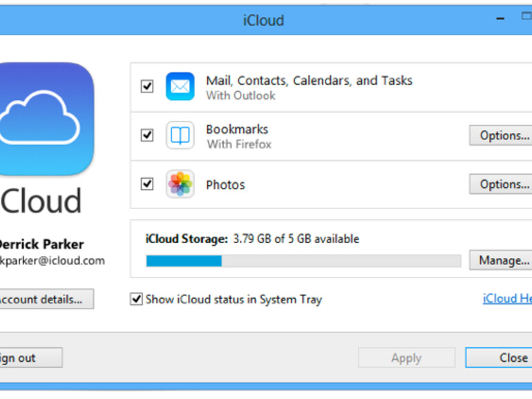The width and height of the screenshot is (532, 399).
Task: Uncheck Mail, Contacts, Calendars, and Tasks
Action: tap(147, 86)
